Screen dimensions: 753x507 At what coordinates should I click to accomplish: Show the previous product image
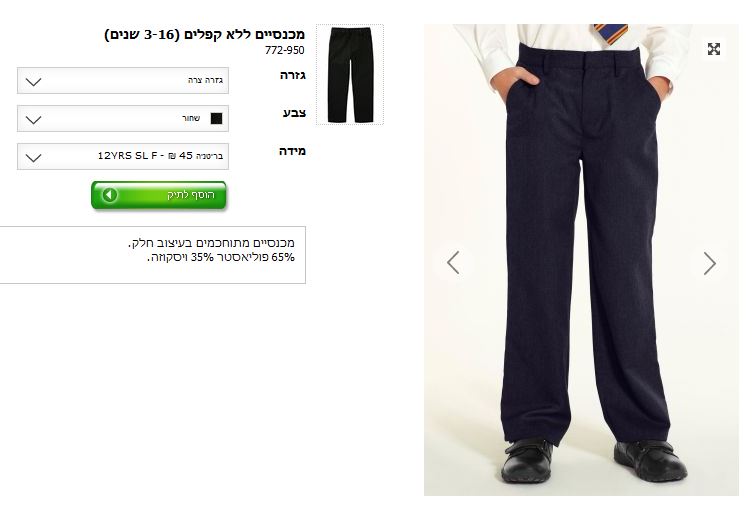(453, 263)
